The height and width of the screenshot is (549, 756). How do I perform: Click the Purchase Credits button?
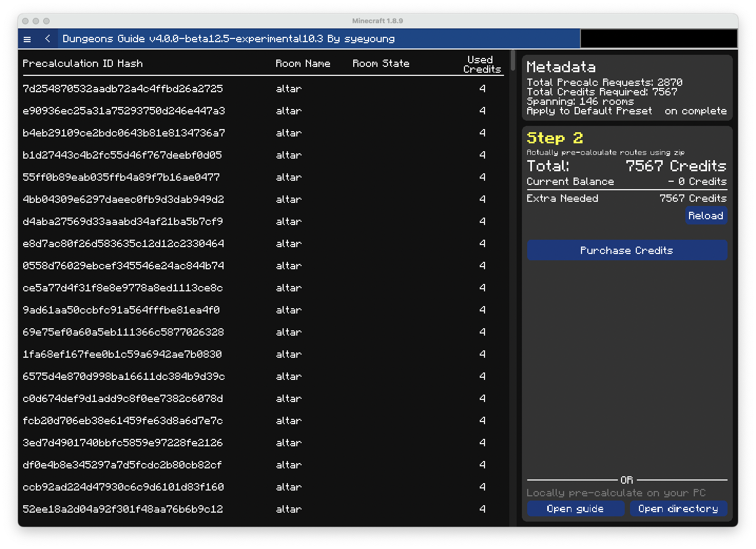click(627, 250)
